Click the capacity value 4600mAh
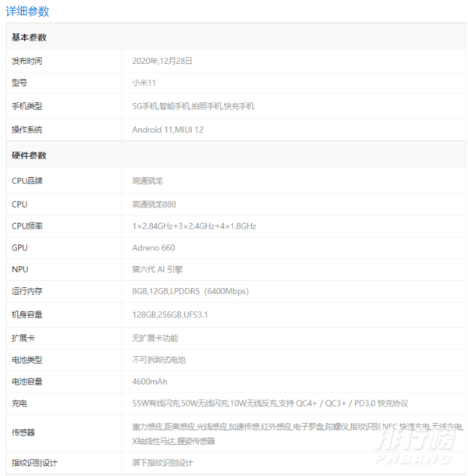Screen dimensions: 468x476 point(150,382)
